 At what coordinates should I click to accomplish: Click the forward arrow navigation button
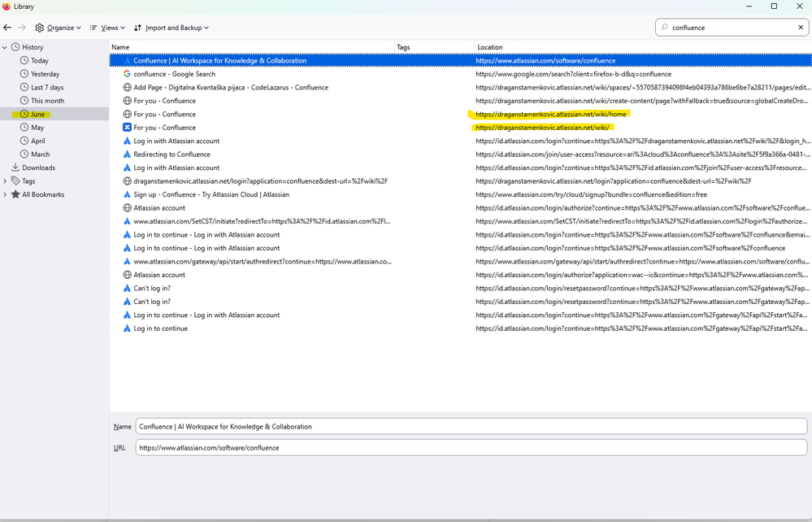[x=22, y=28]
